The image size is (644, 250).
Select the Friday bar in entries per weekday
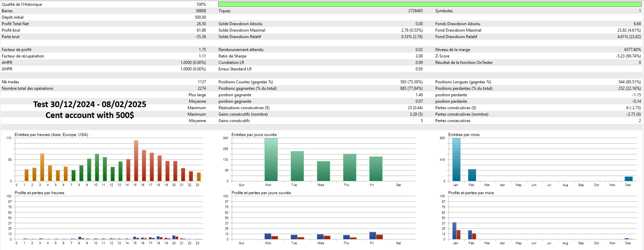pyautogui.click(x=376, y=169)
